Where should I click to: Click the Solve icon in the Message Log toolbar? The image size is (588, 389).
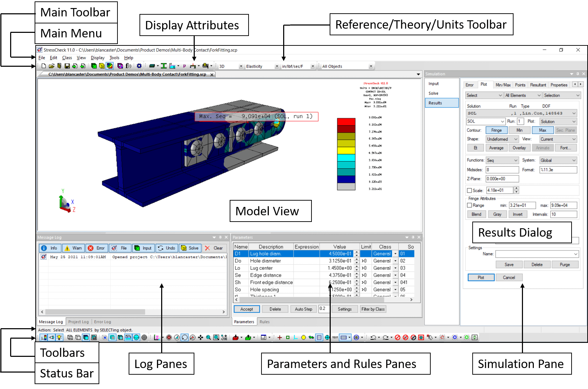click(190, 248)
